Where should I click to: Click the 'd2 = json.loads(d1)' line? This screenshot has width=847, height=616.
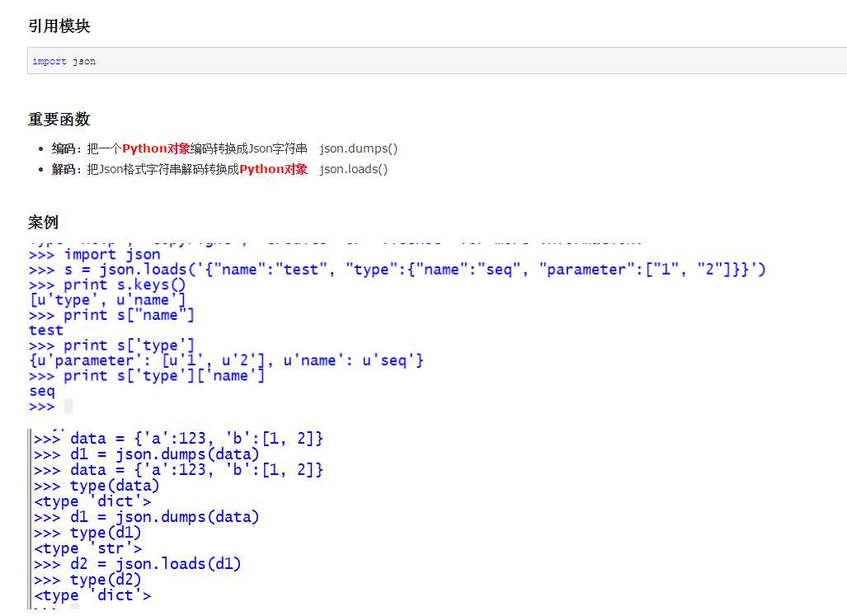click(138, 564)
